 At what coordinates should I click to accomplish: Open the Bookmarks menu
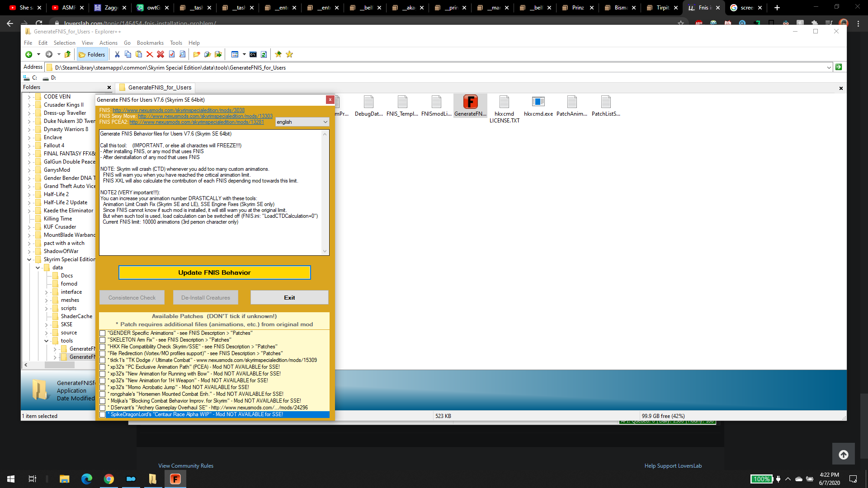(150, 43)
